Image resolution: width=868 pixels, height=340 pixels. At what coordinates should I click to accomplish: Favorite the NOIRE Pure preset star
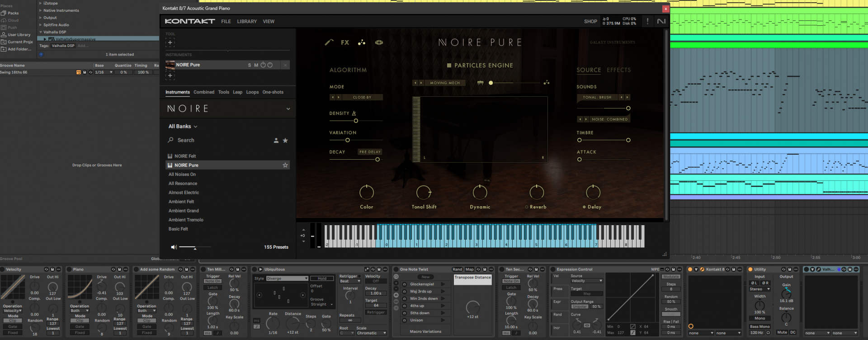[285, 165]
